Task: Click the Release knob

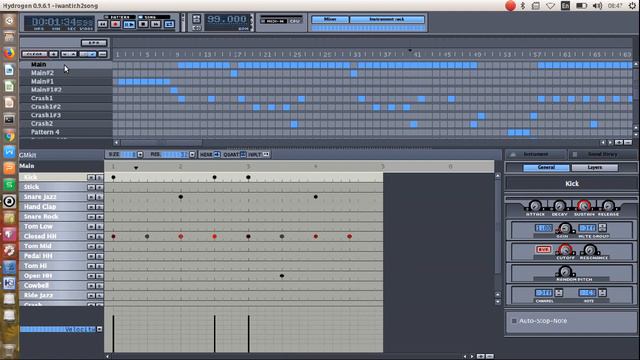Action: click(x=608, y=206)
